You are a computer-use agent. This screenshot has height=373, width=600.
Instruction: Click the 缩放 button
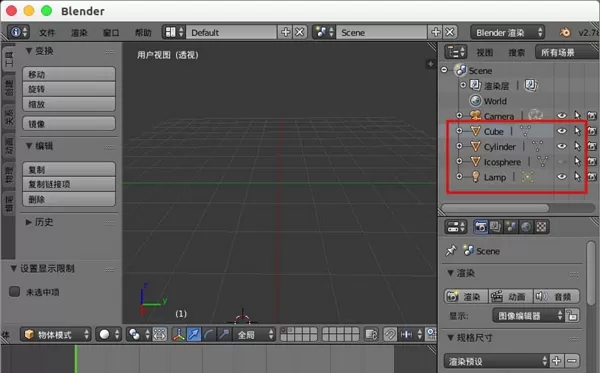point(69,104)
